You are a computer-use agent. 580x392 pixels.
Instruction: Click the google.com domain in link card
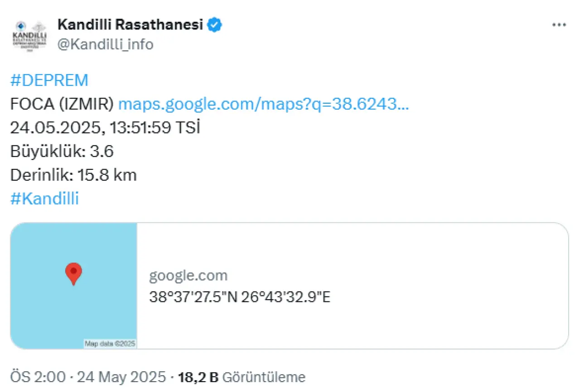coord(188,275)
